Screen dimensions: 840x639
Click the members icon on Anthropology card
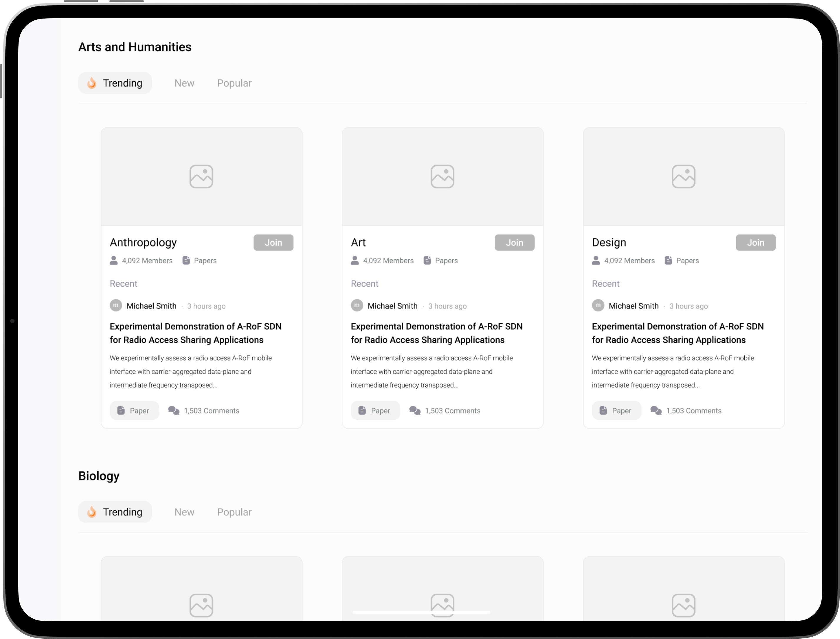coord(114,261)
